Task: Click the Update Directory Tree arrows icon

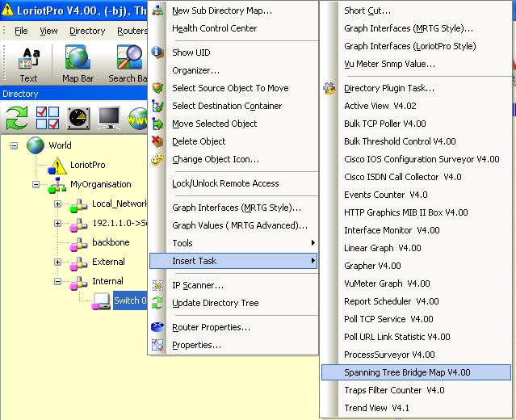Action: 158,303
